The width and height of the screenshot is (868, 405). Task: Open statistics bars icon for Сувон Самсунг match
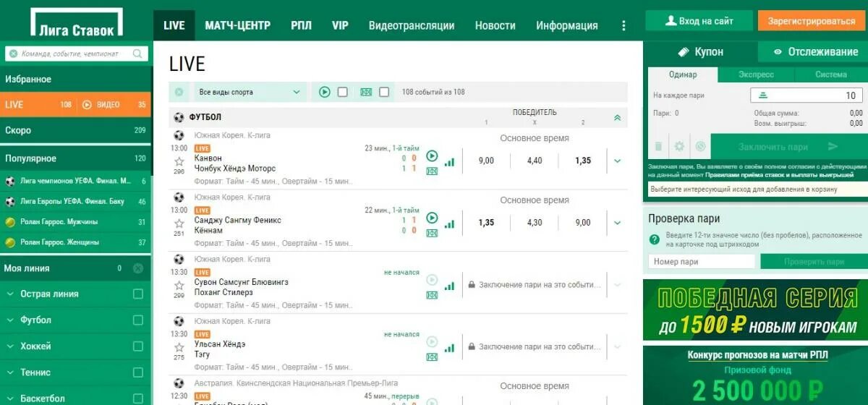coord(450,286)
